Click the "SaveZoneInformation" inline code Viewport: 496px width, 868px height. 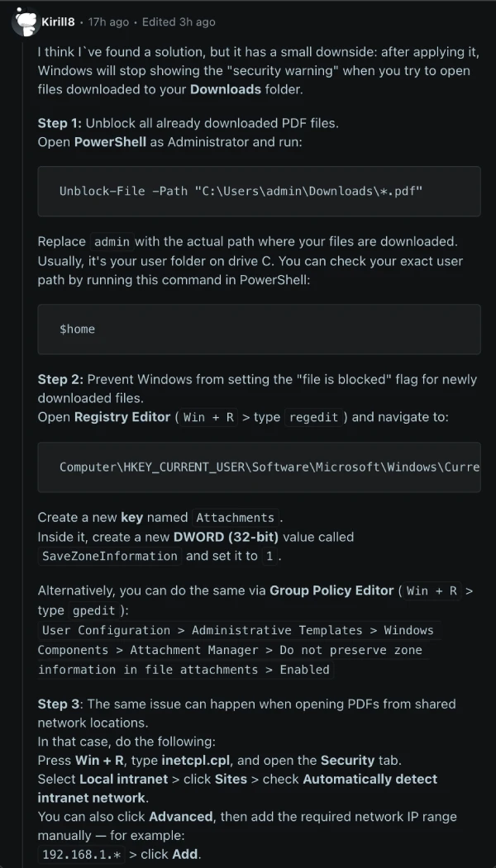point(109,556)
